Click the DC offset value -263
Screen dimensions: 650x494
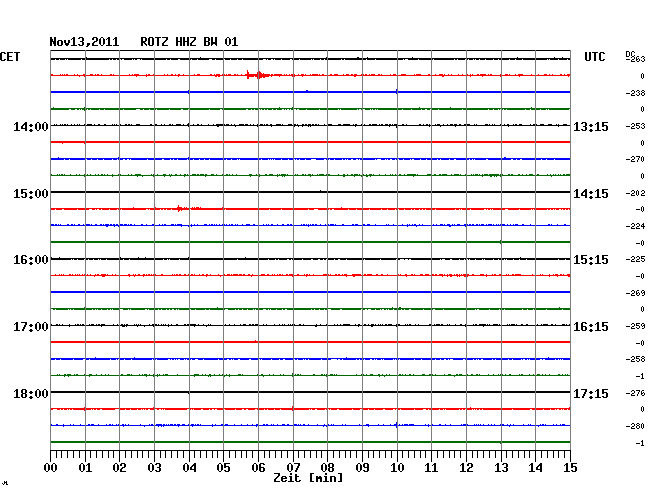point(635,59)
